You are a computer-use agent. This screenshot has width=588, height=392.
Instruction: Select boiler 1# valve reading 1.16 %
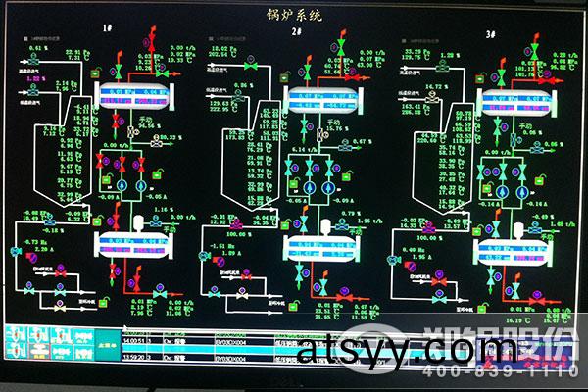coord(156,221)
